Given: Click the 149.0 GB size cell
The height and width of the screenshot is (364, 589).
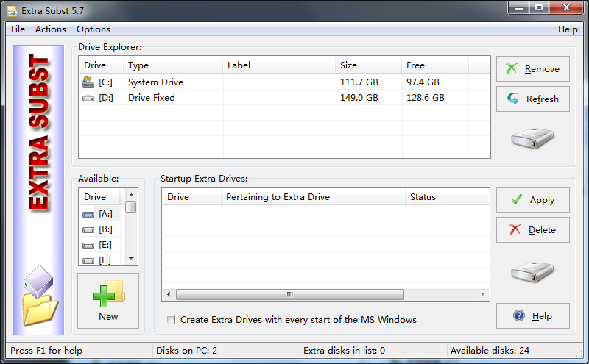Looking at the screenshot, I should [359, 98].
